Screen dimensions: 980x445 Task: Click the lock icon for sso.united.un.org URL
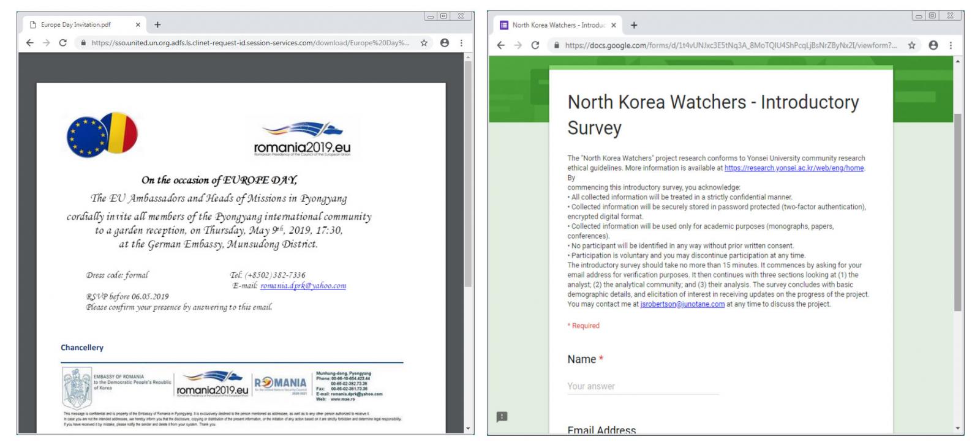(83, 43)
